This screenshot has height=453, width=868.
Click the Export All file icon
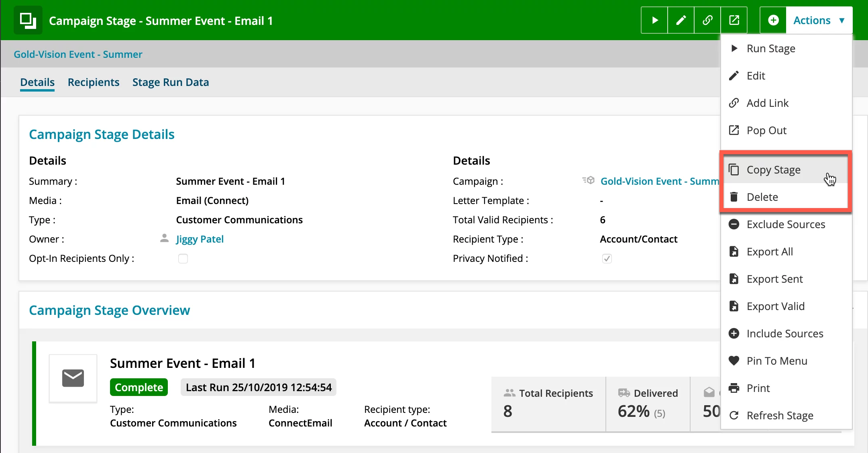tap(734, 251)
